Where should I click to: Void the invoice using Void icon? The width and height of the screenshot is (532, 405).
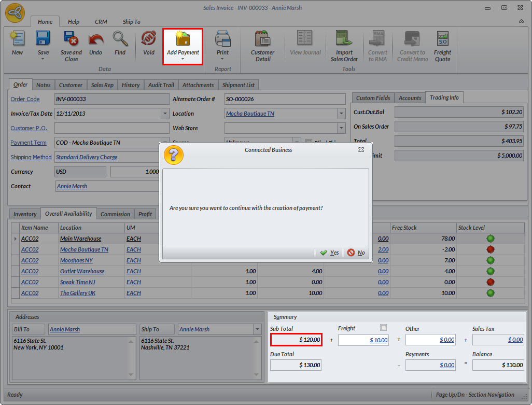click(x=149, y=39)
